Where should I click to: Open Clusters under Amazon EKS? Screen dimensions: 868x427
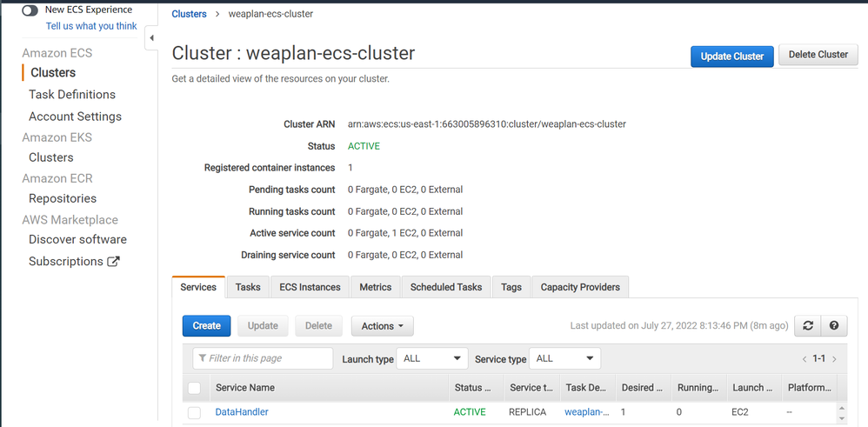coord(51,157)
